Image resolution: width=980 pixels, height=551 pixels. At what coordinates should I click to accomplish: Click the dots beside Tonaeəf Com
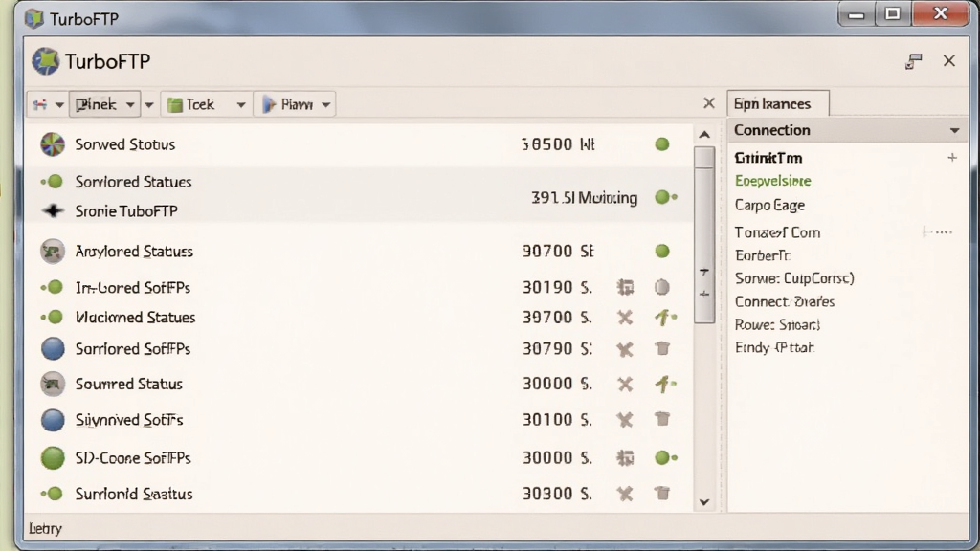tap(938, 232)
